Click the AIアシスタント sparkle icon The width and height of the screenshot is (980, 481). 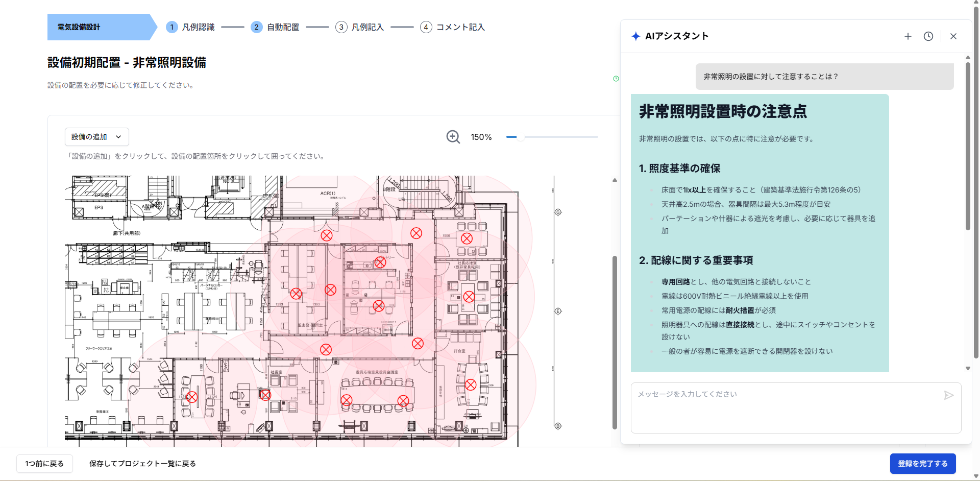point(635,36)
